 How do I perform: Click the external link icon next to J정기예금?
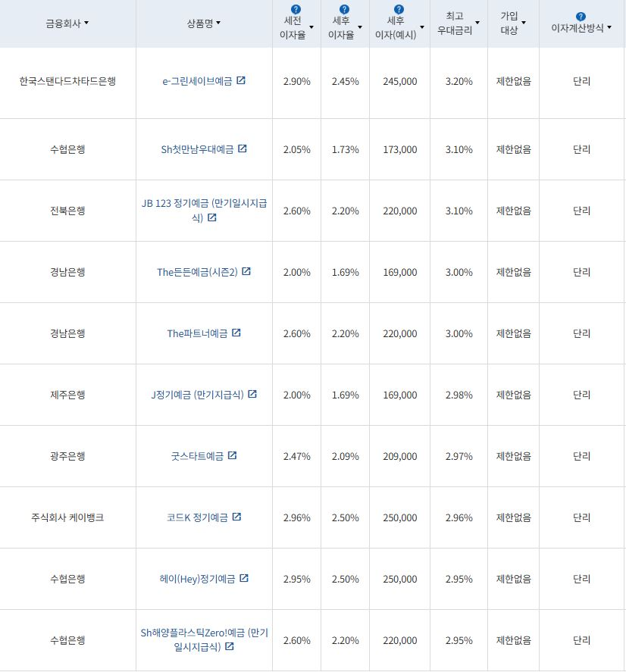pos(252,394)
